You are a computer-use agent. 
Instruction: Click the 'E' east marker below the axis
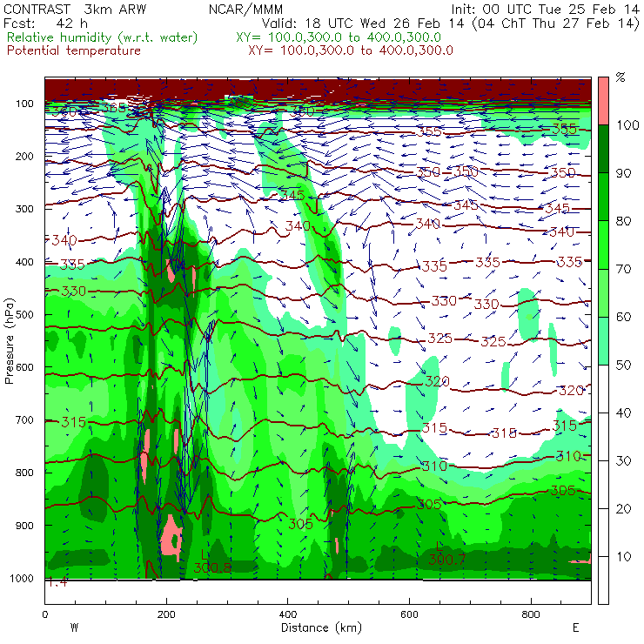click(576, 628)
